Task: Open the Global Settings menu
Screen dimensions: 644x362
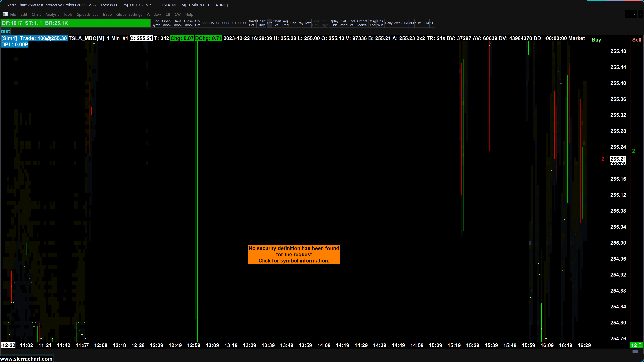Action: pyautogui.click(x=129, y=14)
